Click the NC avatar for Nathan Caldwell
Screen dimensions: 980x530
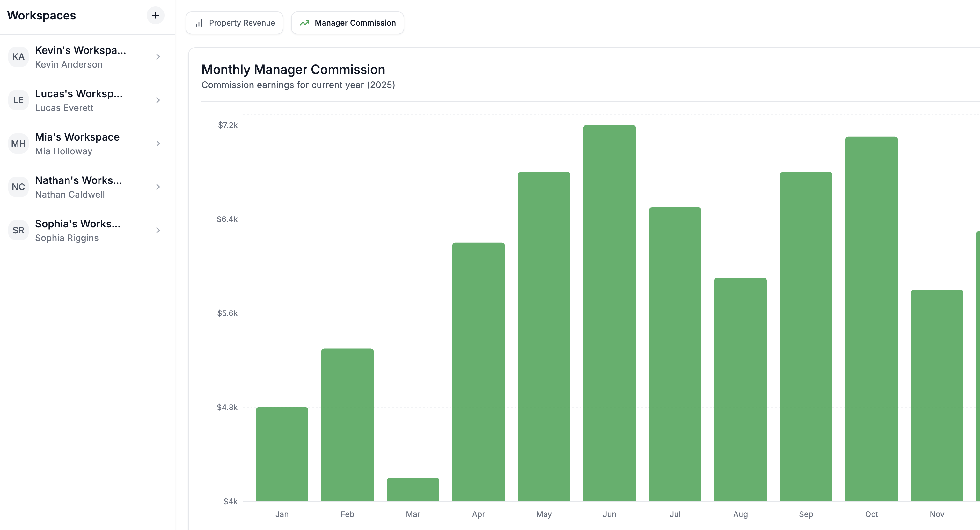point(18,187)
